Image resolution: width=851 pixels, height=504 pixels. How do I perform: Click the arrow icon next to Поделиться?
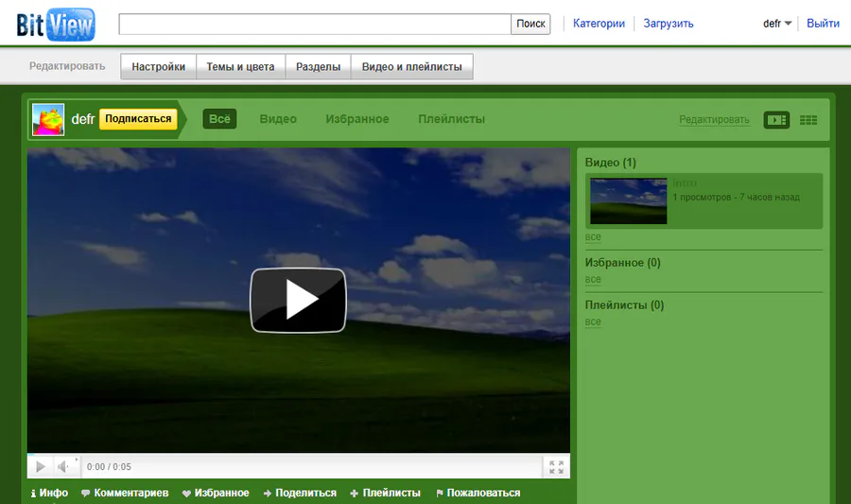click(267, 494)
